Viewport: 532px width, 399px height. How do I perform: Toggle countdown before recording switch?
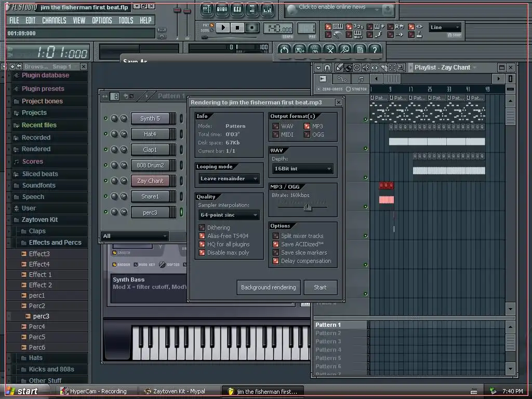(349, 26)
